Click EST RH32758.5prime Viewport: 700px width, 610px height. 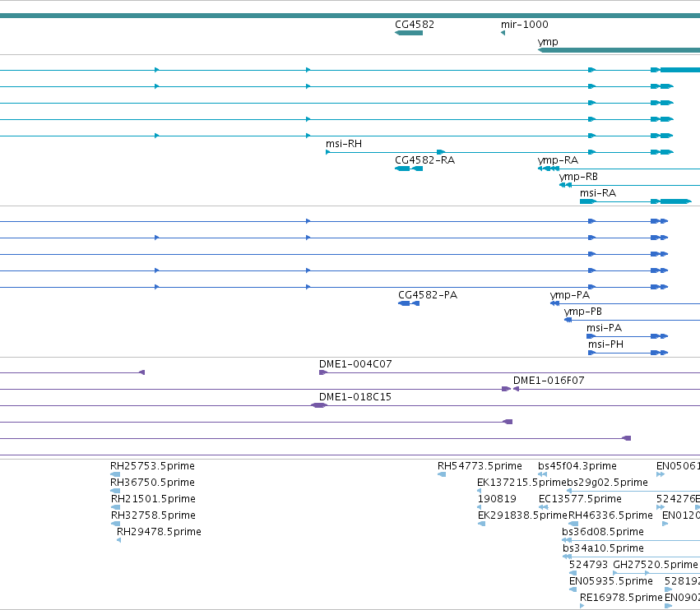click(x=153, y=515)
